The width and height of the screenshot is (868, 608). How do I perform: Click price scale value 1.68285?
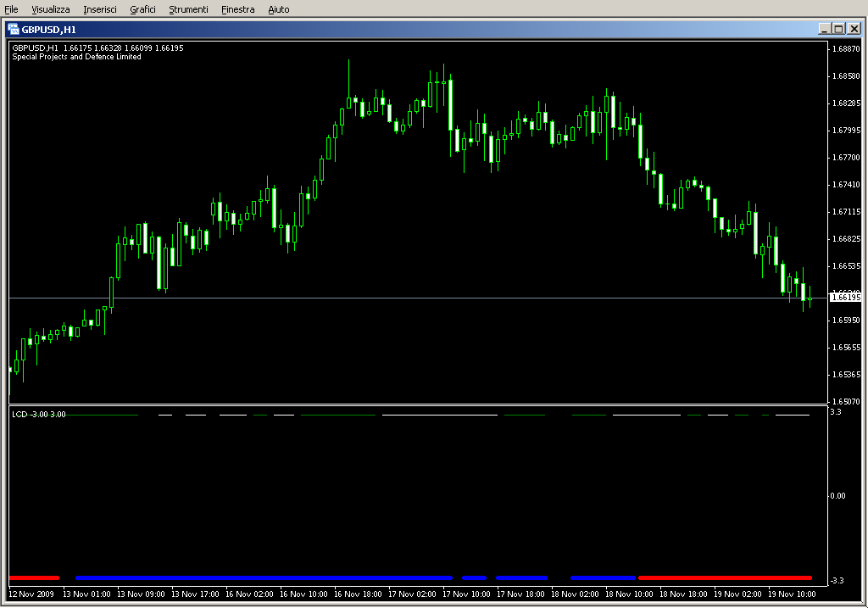(x=847, y=103)
